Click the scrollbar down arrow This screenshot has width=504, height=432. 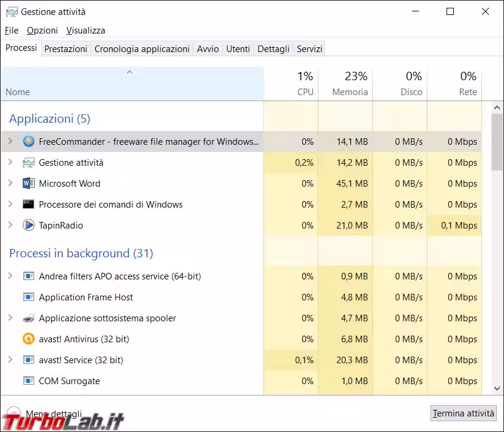497,389
